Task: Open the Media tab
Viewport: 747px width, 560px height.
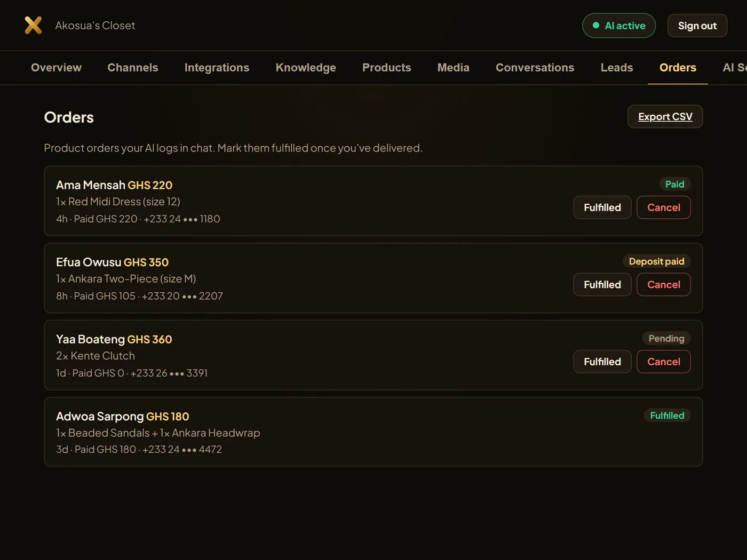Action: (x=453, y=68)
